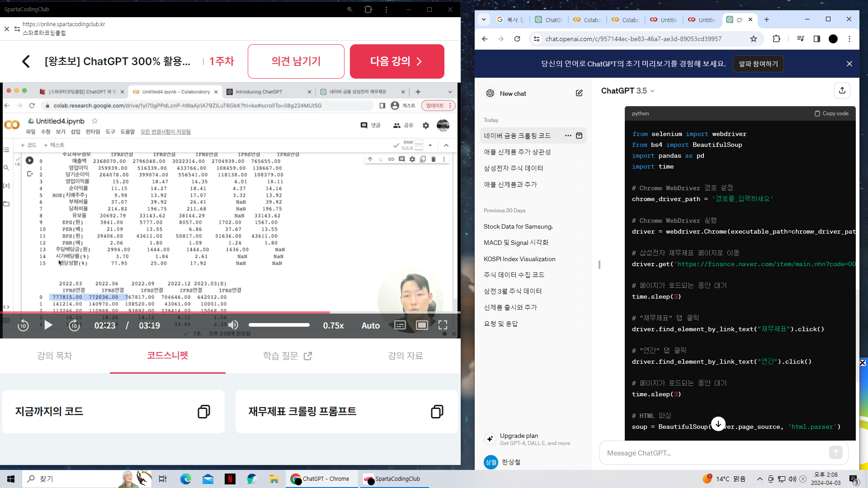Start a New chat in ChatGPT sidebar

[513, 94]
